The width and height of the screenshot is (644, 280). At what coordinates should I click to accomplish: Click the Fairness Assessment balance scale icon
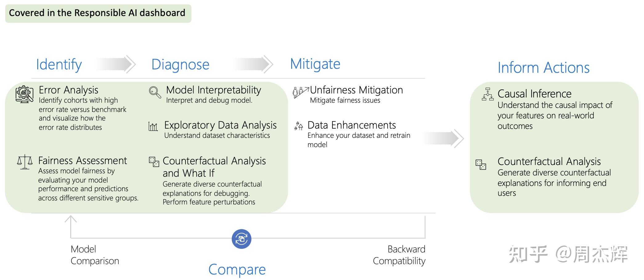(x=25, y=162)
